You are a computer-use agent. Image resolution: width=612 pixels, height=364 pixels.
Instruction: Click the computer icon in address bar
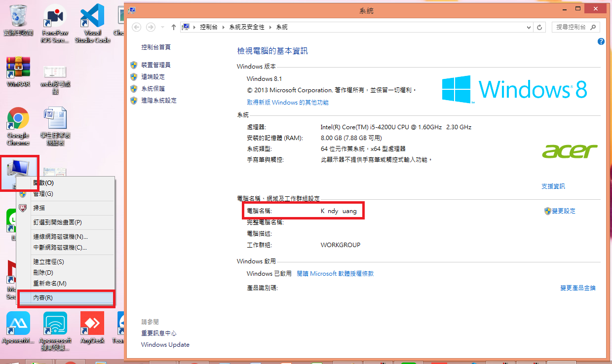tap(187, 27)
